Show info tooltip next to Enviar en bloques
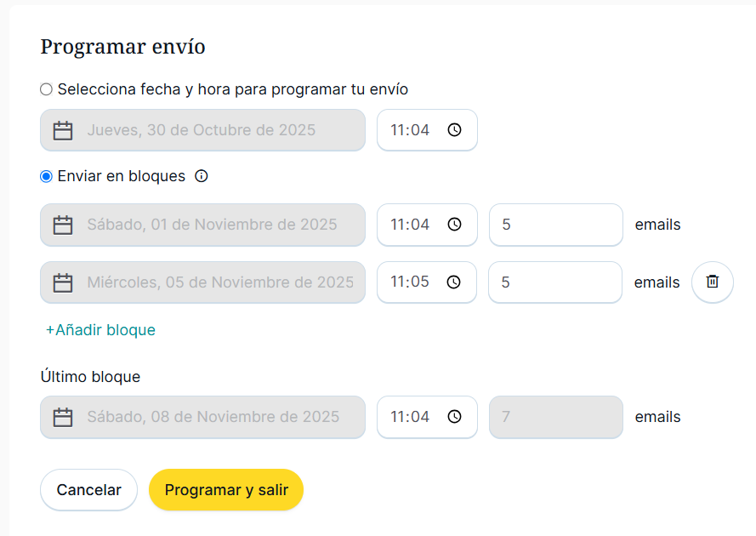The height and width of the screenshot is (536, 756). tap(202, 177)
